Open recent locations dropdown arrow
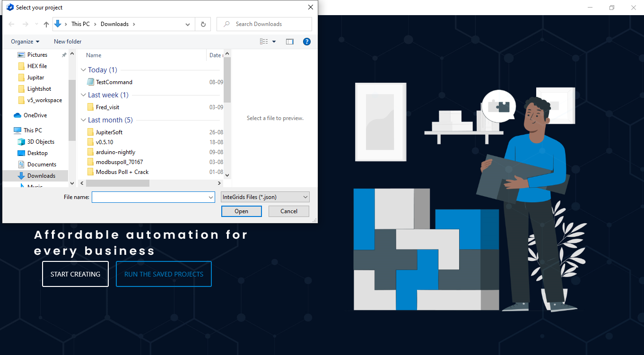The image size is (644, 355). coord(36,24)
